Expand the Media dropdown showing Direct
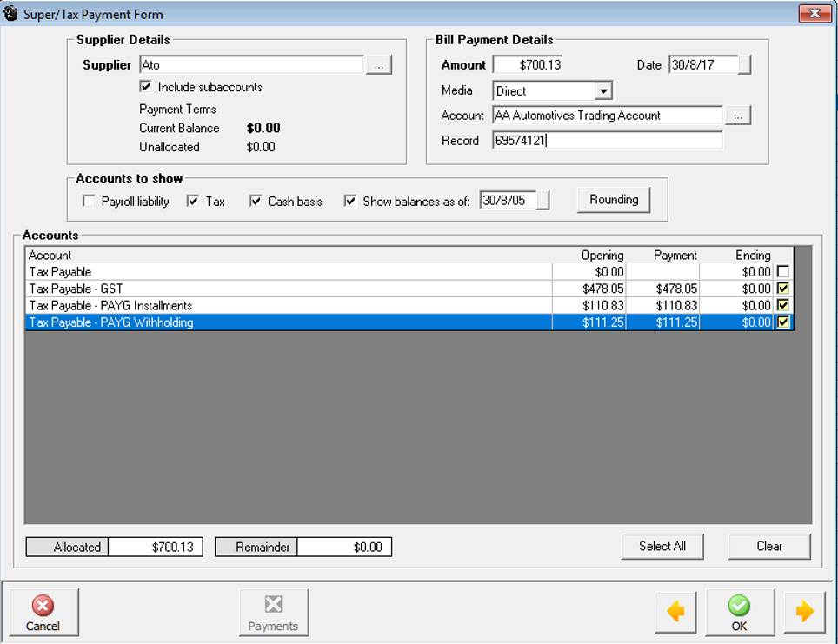838x644 pixels. (x=603, y=91)
